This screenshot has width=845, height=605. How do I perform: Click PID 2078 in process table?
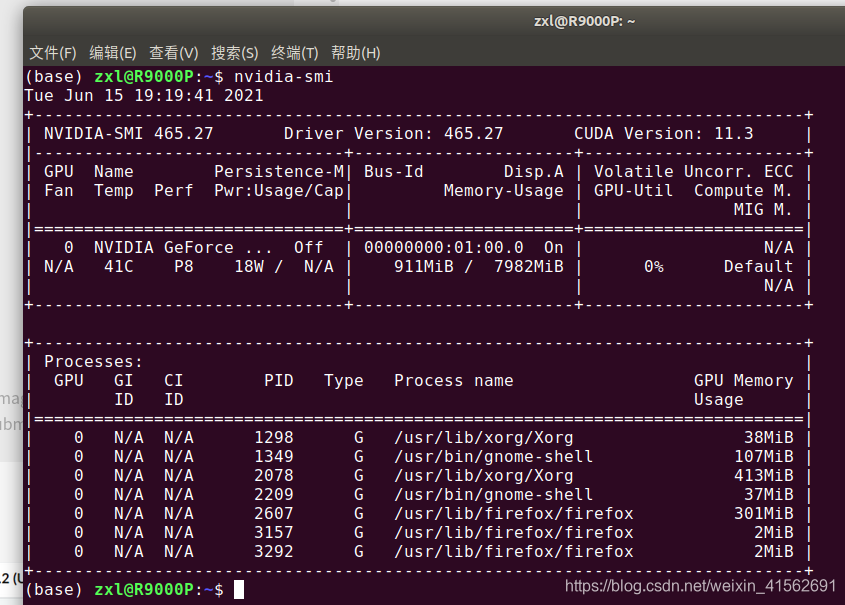pyautogui.click(x=274, y=476)
